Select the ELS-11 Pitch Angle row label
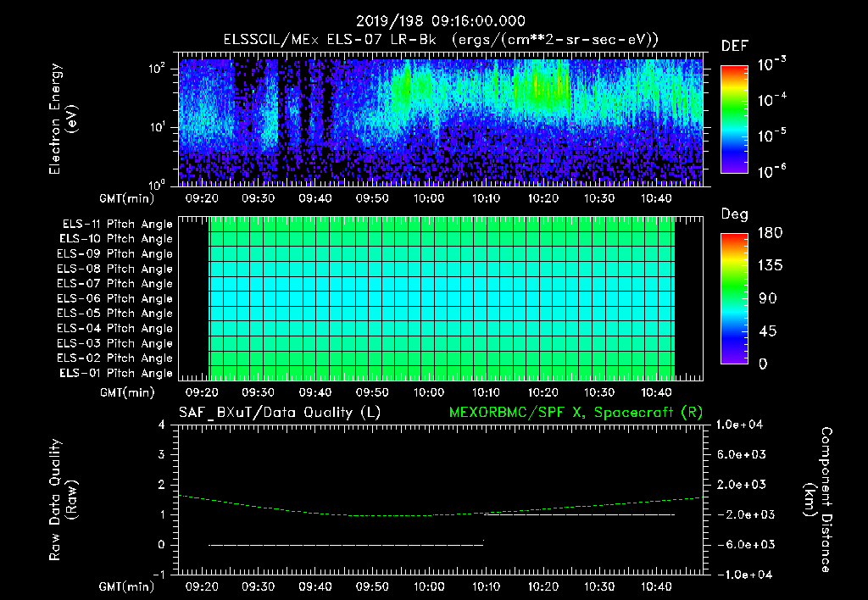The image size is (868, 600). coord(117,225)
